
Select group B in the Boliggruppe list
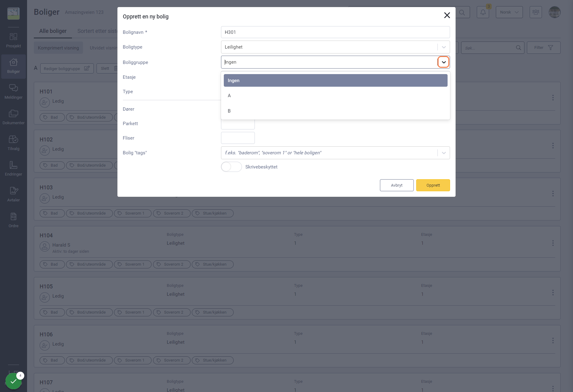336,111
